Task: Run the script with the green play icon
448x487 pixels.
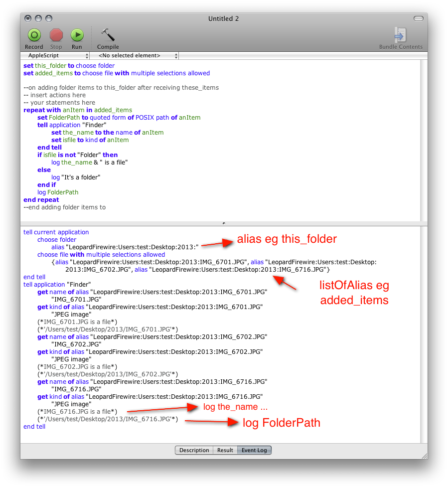Action: pos(77,35)
